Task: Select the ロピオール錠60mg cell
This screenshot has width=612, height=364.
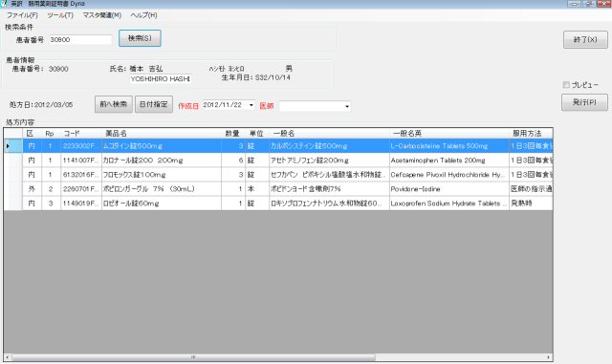Action: (162, 203)
